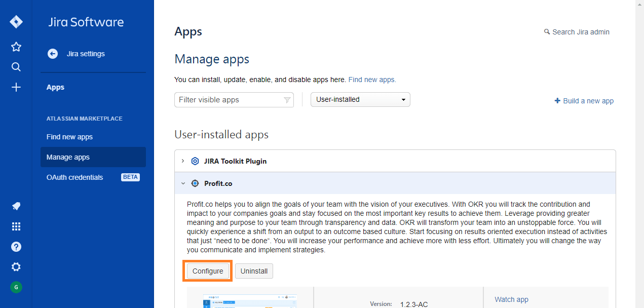Go back using Jira settings arrow icon
644x308 pixels.
(x=53, y=54)
